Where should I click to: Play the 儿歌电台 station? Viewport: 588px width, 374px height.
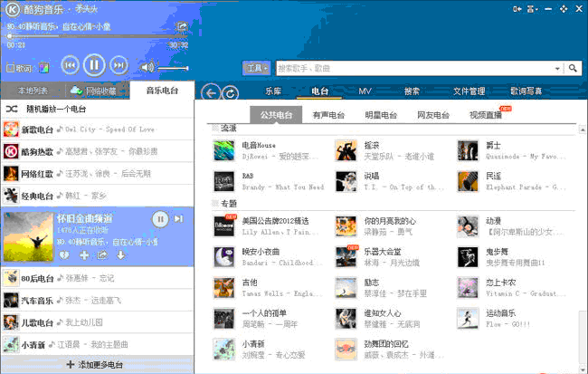98,322
